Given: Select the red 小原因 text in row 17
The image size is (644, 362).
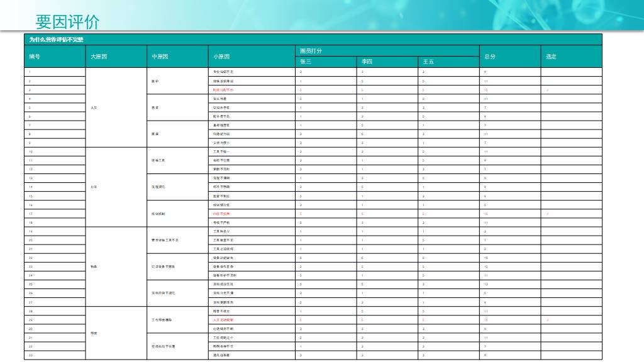Looking at the screenshot, I should 222,214.
